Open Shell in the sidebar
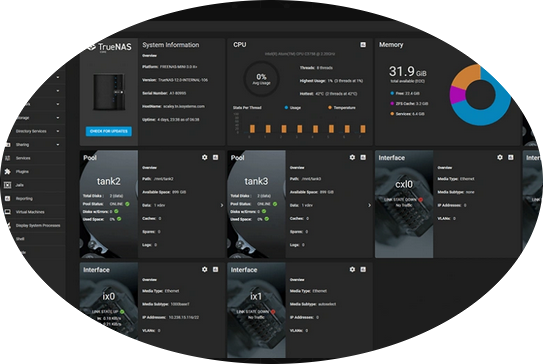 [35, 239]
